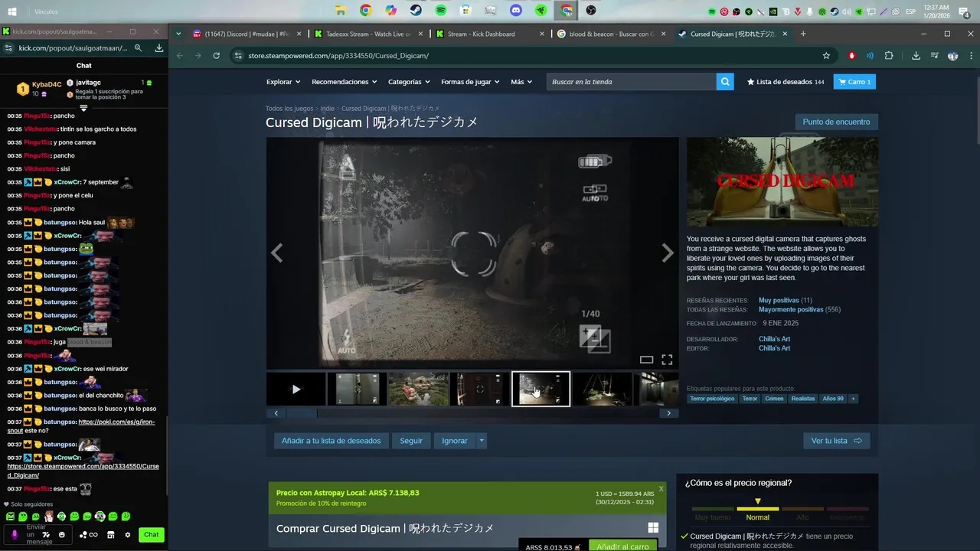
Task: Expand more tags with the plus button
Action: click(x=853, y=399)
